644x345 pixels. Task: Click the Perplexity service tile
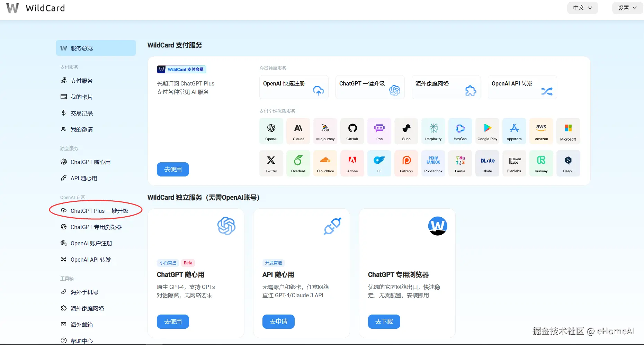point(433,131)
